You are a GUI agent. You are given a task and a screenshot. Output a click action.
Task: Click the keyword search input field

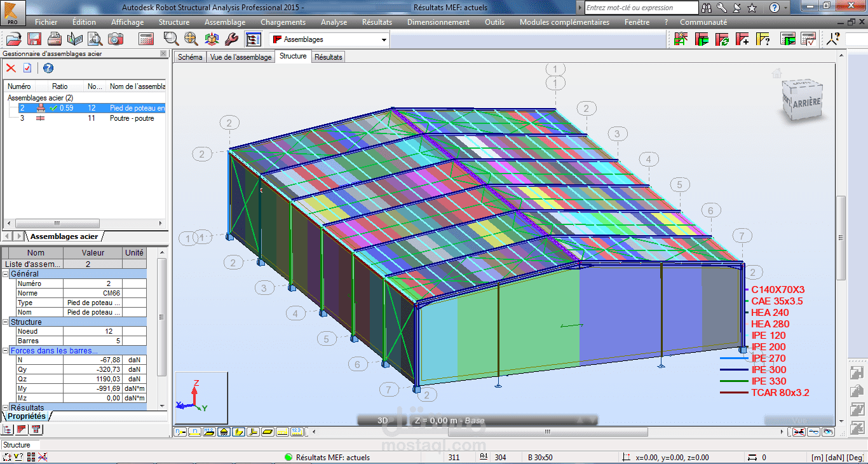pos(641,8)
